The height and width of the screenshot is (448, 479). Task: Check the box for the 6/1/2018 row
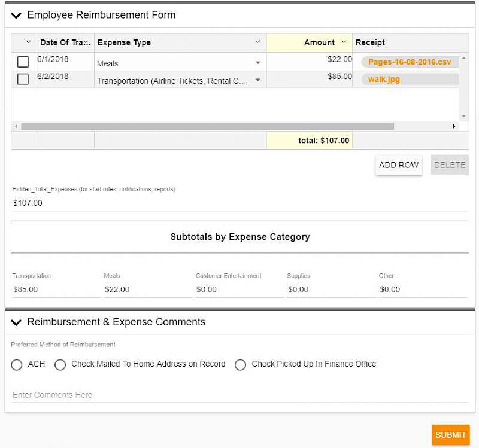pyautogui.click(x=23, y=62)
